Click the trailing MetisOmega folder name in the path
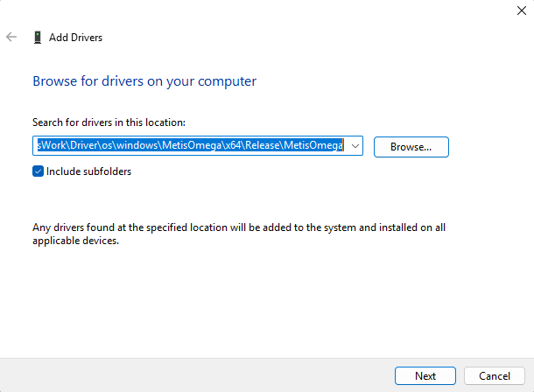This screenshot has height=392, width=534. (313, 145)
